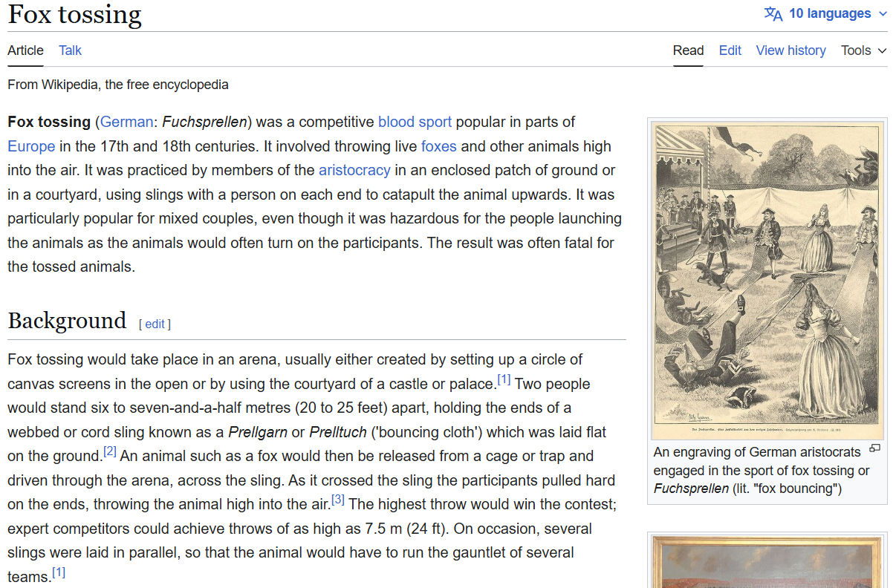Expand the 10 languages dropdown
Viewport: 896px width, 588px height.
point(830,14)
